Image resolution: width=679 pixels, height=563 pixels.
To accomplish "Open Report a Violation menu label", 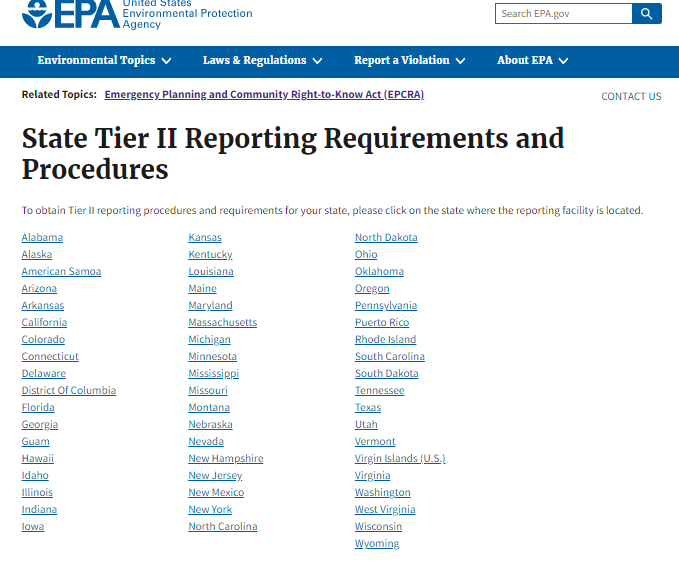I will click(402, 60).
